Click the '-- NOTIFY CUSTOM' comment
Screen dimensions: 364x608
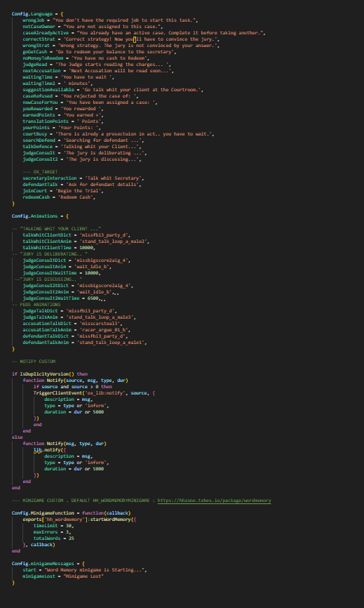tap(34, 362)
